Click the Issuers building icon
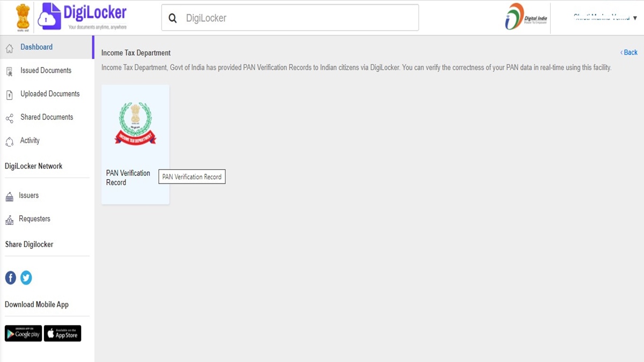 tap(9, 197)
